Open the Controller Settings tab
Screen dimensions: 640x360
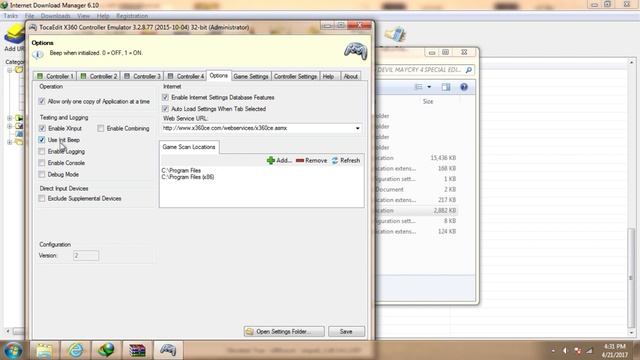tap(295, 76)
